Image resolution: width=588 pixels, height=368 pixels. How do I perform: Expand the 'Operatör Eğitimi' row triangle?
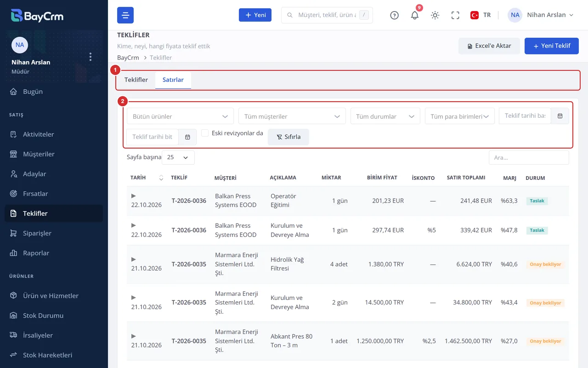[134, 196]
